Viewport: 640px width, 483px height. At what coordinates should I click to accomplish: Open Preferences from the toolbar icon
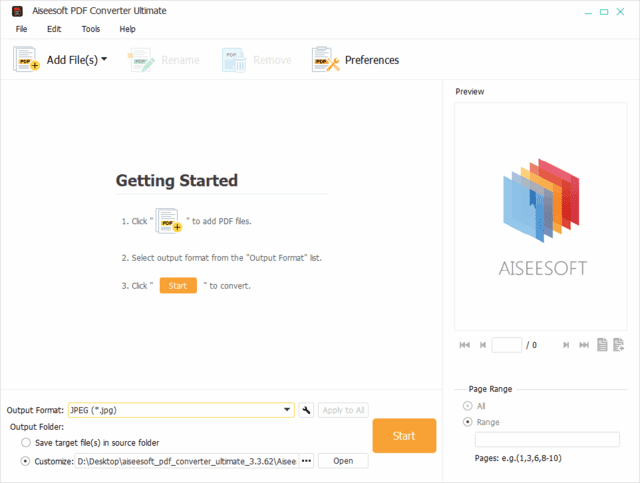pos(325,60)
